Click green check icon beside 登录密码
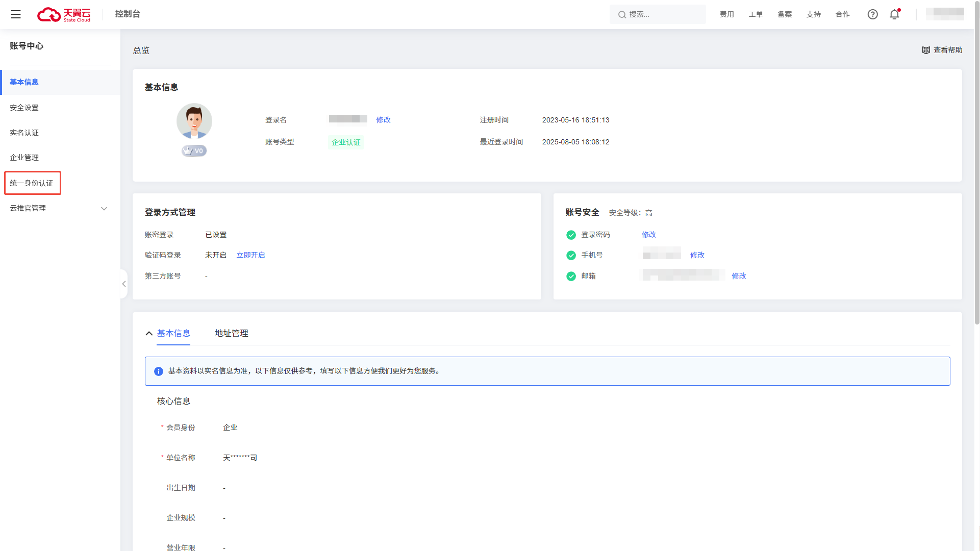This screenshot has height=551, width=980. [571, 235]
